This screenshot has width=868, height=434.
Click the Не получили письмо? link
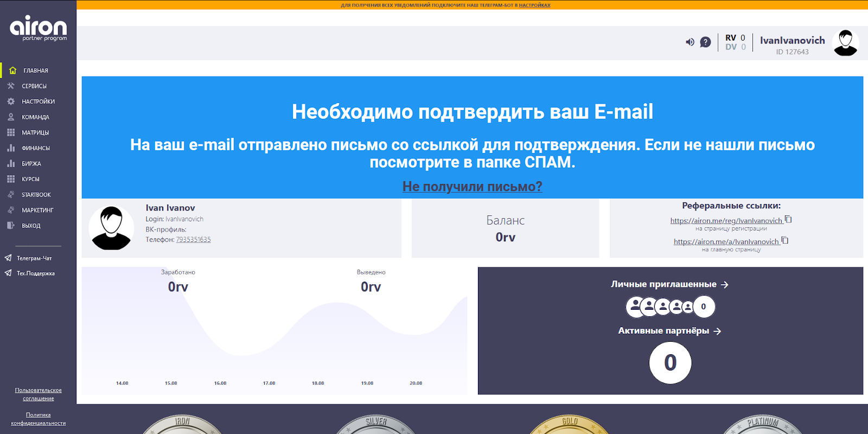473,187
